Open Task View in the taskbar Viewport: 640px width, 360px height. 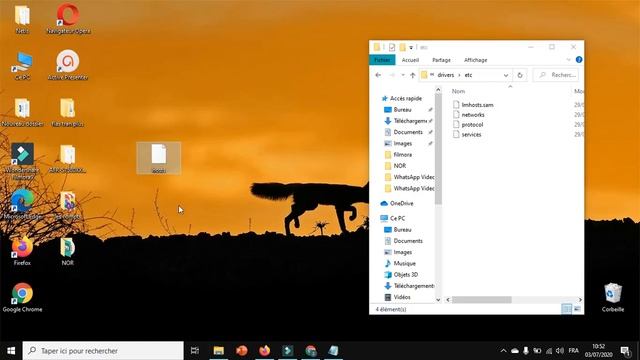pyautogui.click(x=195, y=351)
